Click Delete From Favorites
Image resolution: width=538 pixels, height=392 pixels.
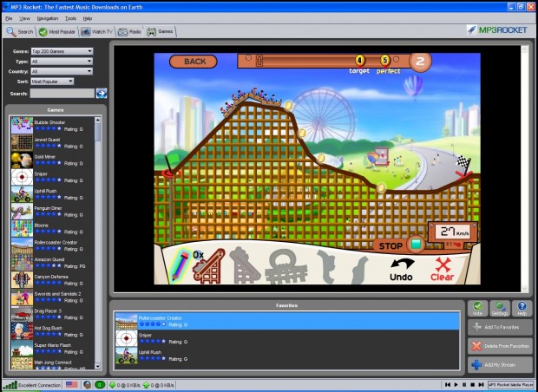500,346
